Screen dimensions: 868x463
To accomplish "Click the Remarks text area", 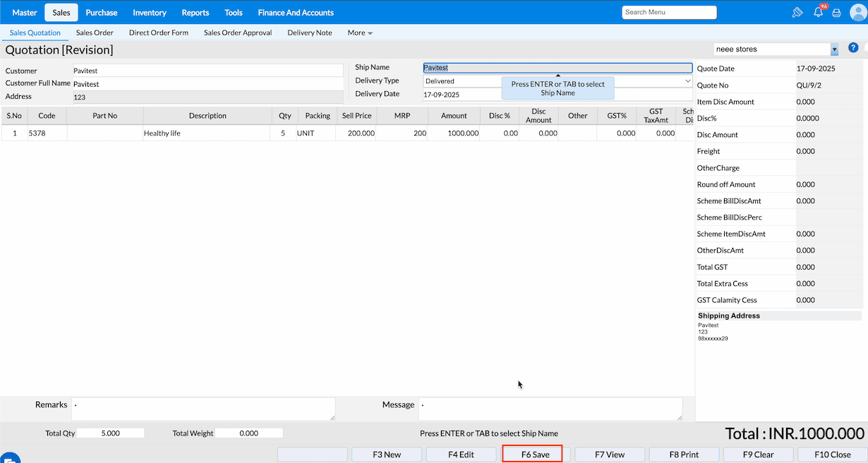I will (203, 409).
